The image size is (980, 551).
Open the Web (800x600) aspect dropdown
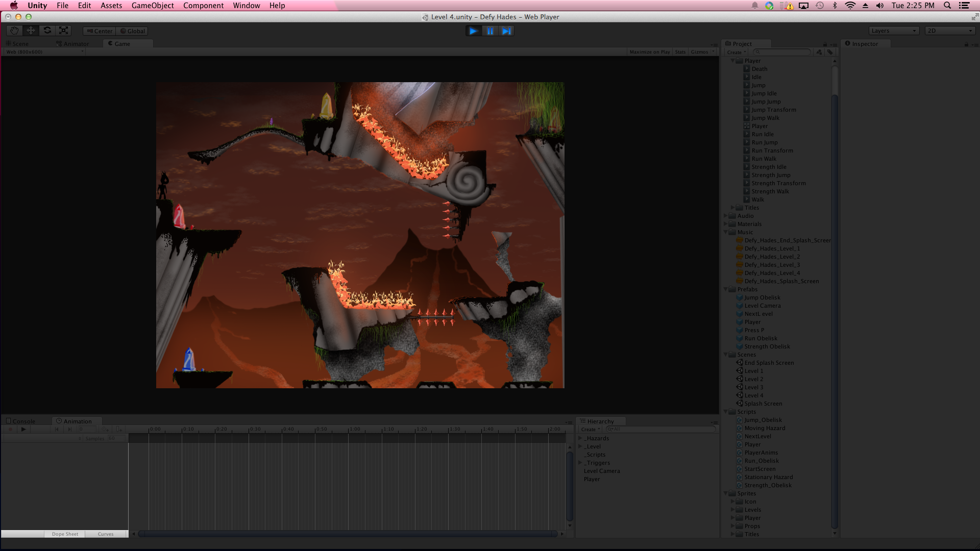point(44,52)
